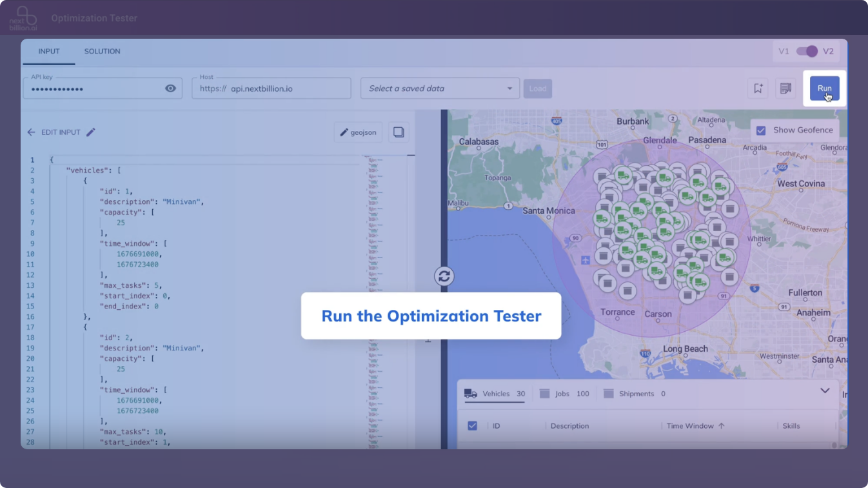This screenshot has height=488, width=868.
Task: Uncheck the select-all checkbox in the table header
Action: pyautogui.click(x=473, y=425)
